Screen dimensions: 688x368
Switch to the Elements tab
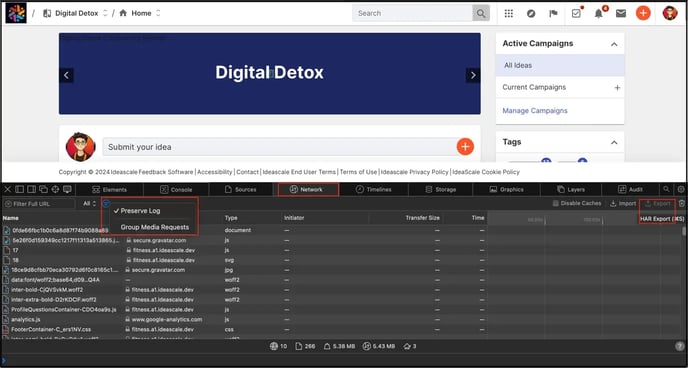tap(110, 189)
